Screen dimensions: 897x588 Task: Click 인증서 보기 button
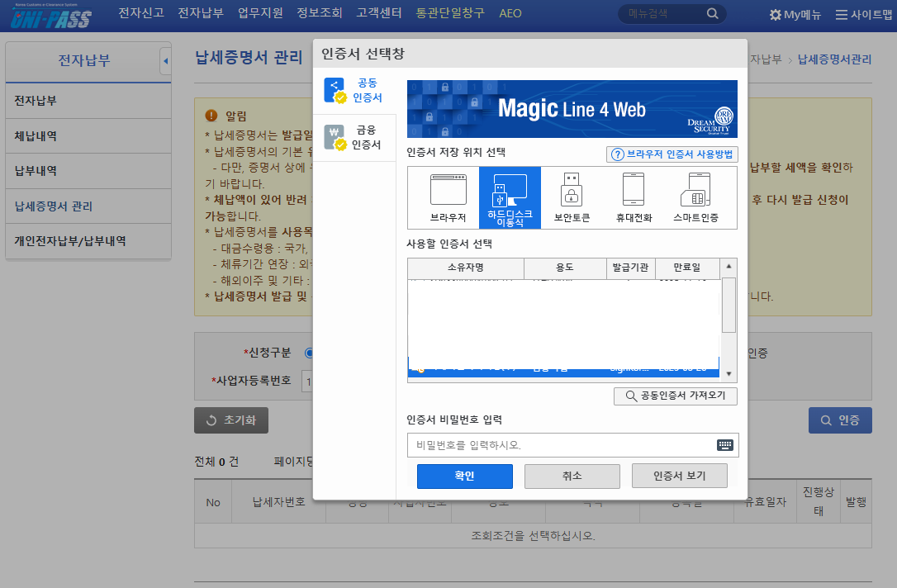tap(680, 476)
